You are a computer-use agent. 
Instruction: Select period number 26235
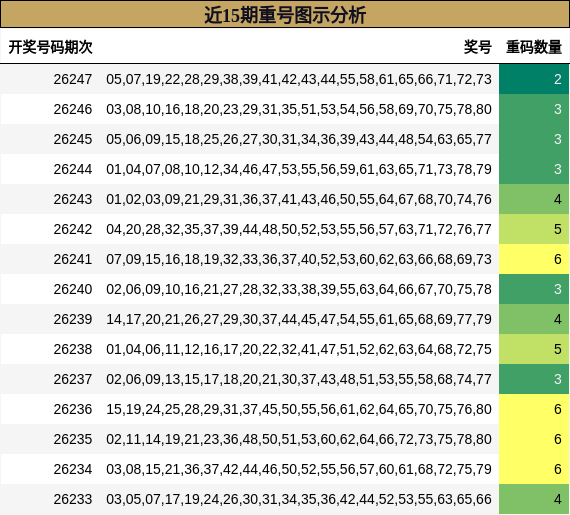pos(73,439)
